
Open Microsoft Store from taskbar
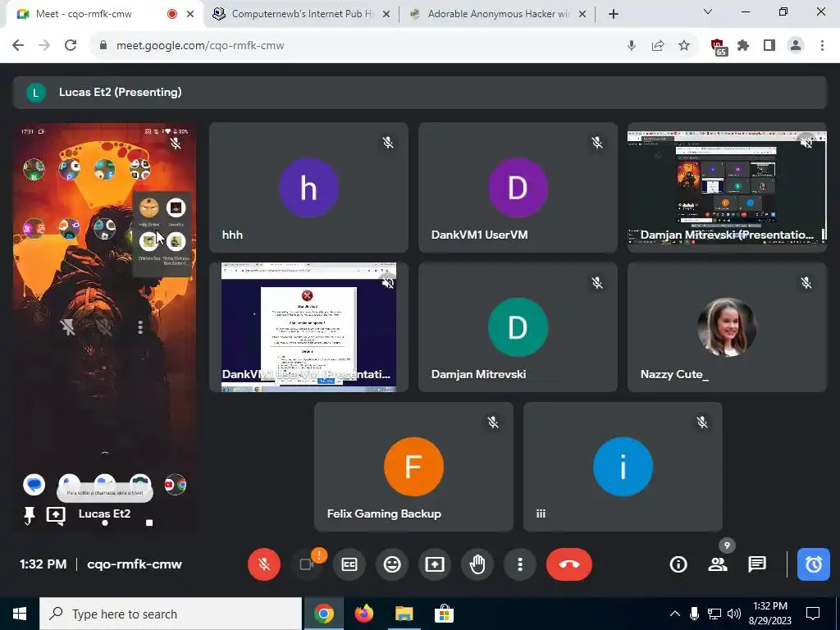[x=444, y=614]
